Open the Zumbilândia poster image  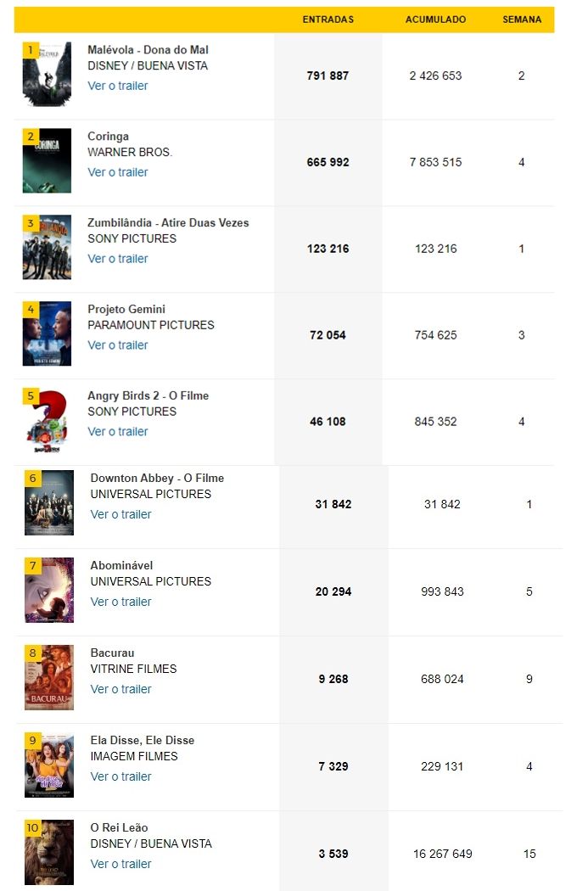tap(48, 247)
